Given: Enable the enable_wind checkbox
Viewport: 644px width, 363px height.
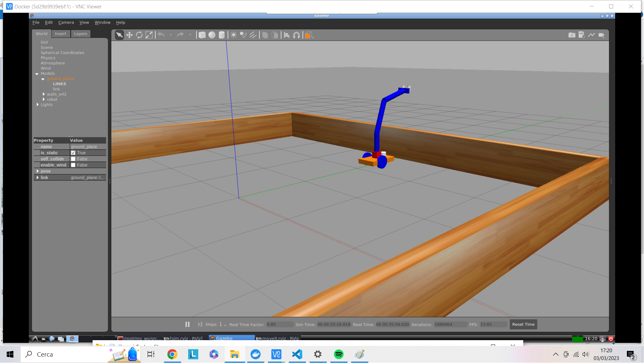Looking at the screenshot, I should (x=73, y=165).
